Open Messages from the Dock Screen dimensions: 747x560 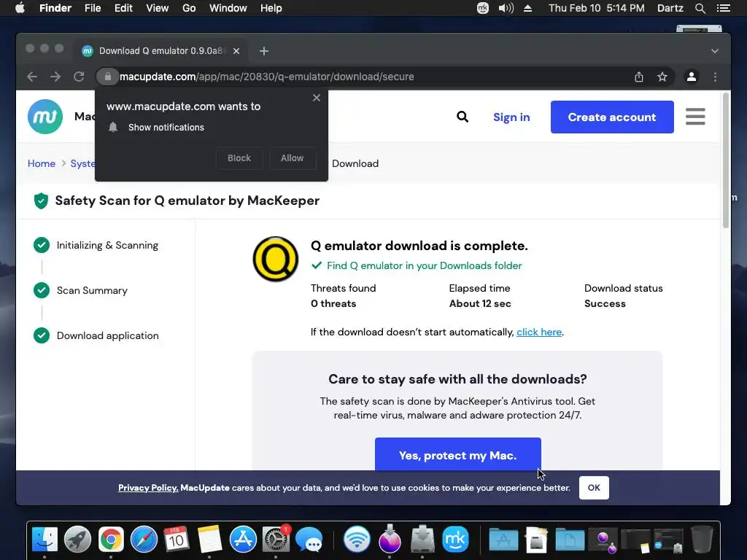(309, 540)
